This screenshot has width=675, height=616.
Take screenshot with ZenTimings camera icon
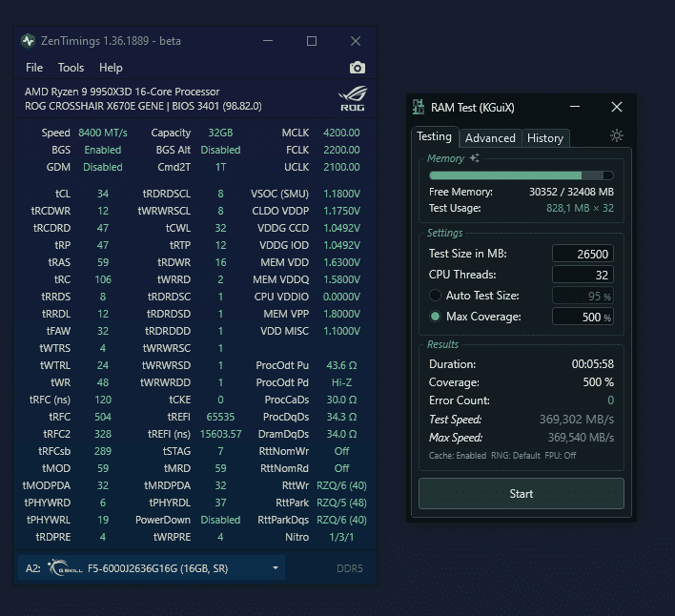(358, 68)
